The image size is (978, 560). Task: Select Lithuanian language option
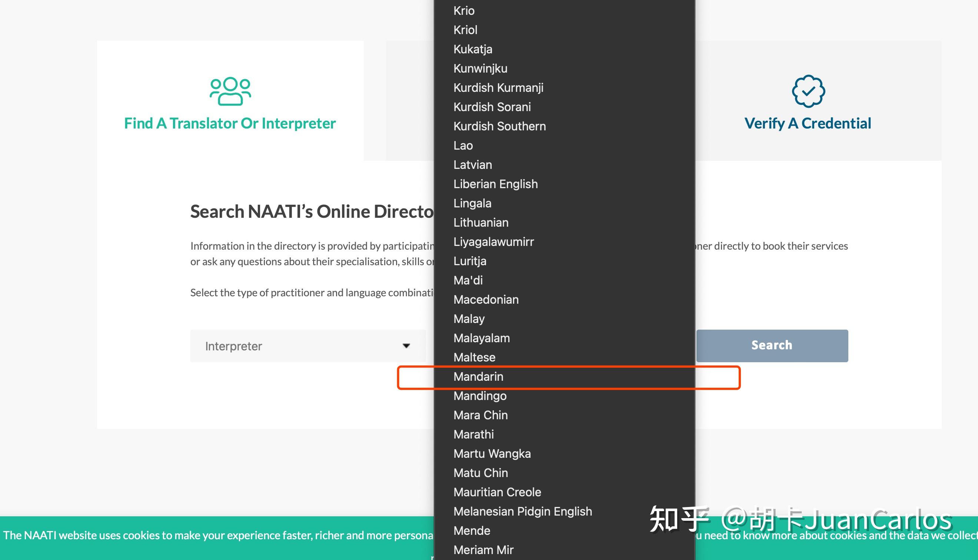481,222
